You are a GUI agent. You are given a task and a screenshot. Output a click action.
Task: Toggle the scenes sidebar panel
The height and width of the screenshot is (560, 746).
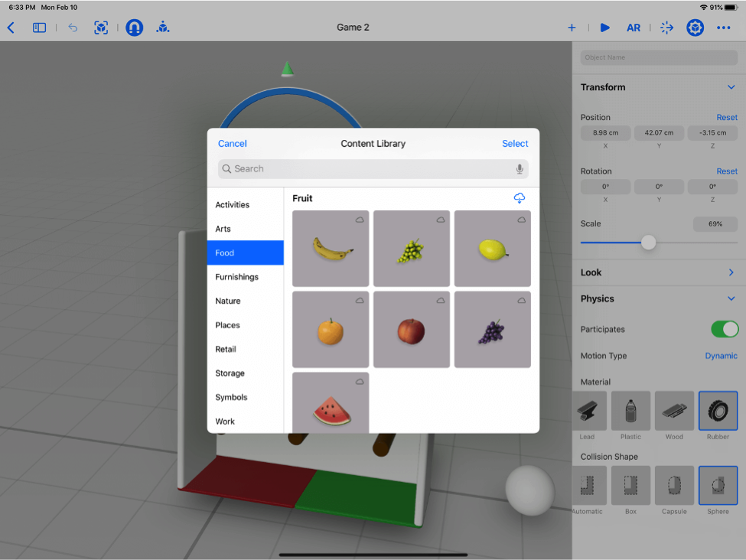click(39, 28)
